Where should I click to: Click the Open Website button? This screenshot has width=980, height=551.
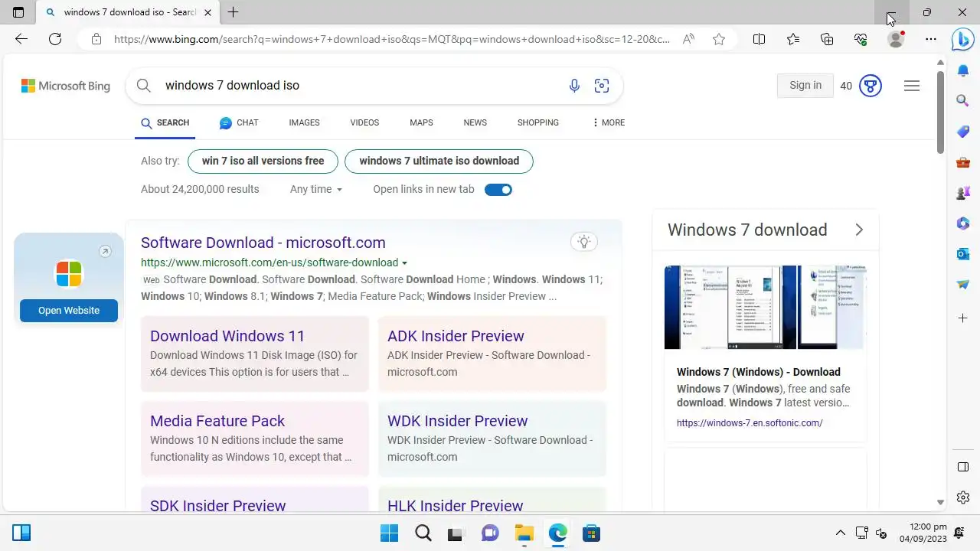69,311
